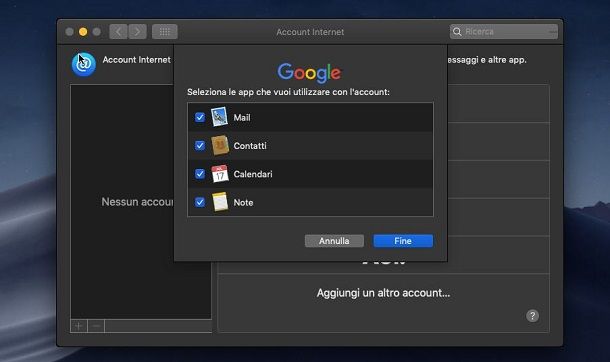Screen dimensions: 610x362
Task: Click the minus remove account button
Action: tap(96, 326)
